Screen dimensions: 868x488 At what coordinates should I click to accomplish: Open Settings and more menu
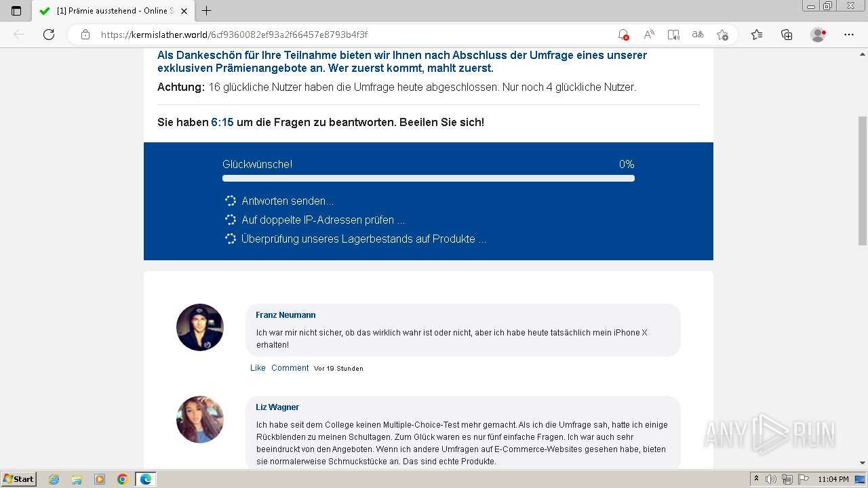[x=849, y=35]
